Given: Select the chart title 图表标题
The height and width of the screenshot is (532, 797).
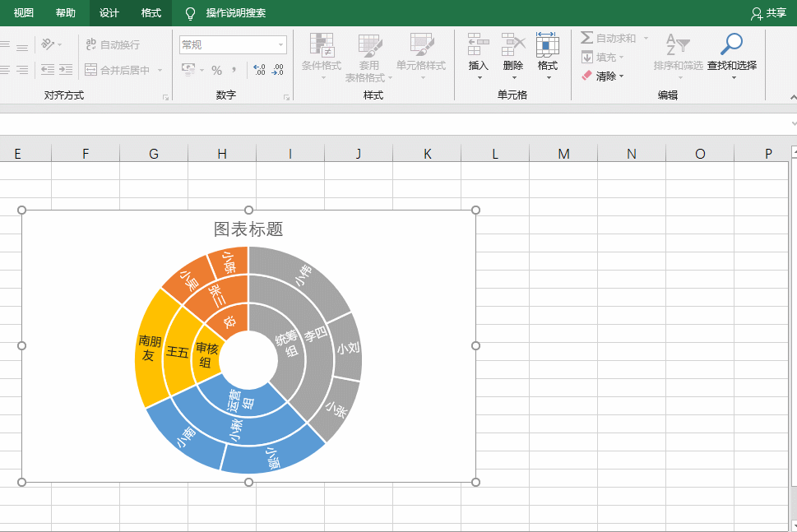Looking at the screenshot, I should point(248,229).
